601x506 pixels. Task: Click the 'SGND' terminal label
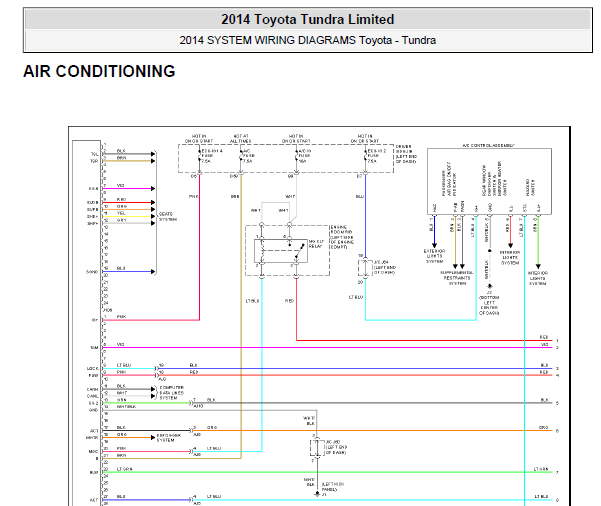pos(92,272)
